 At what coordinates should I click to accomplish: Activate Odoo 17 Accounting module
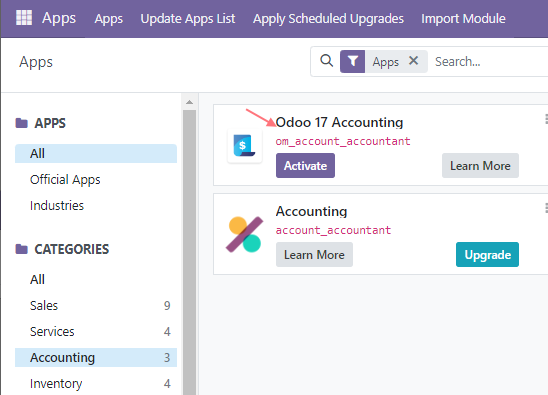pyautogui.click(x=305, y=166)
